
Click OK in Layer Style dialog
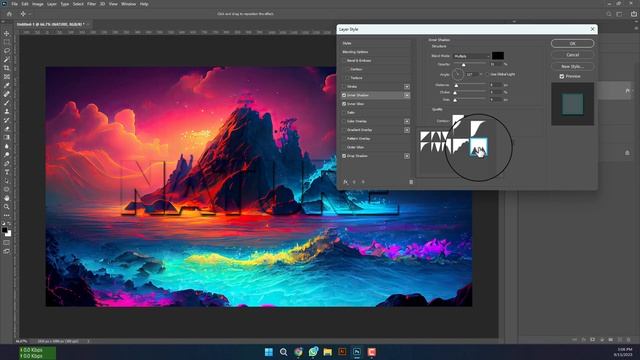(572, 43)
